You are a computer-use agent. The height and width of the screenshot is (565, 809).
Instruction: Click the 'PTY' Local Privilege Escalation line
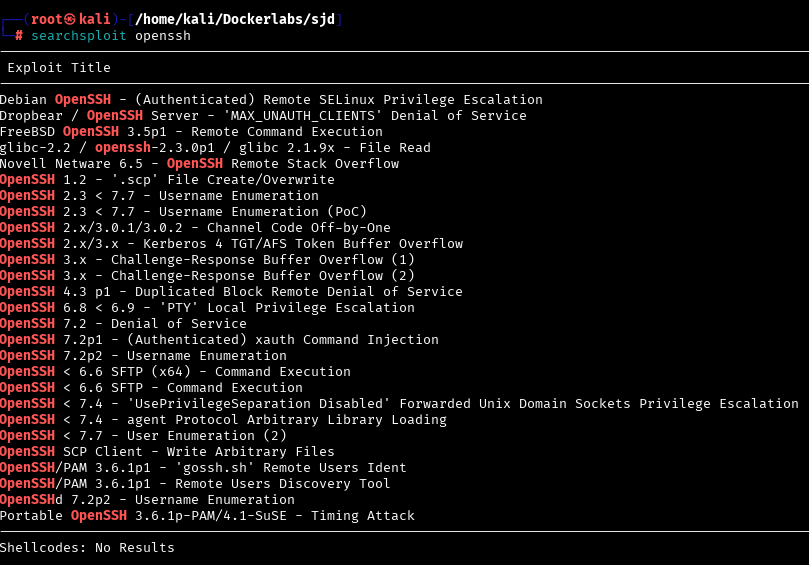pos(207,308)
